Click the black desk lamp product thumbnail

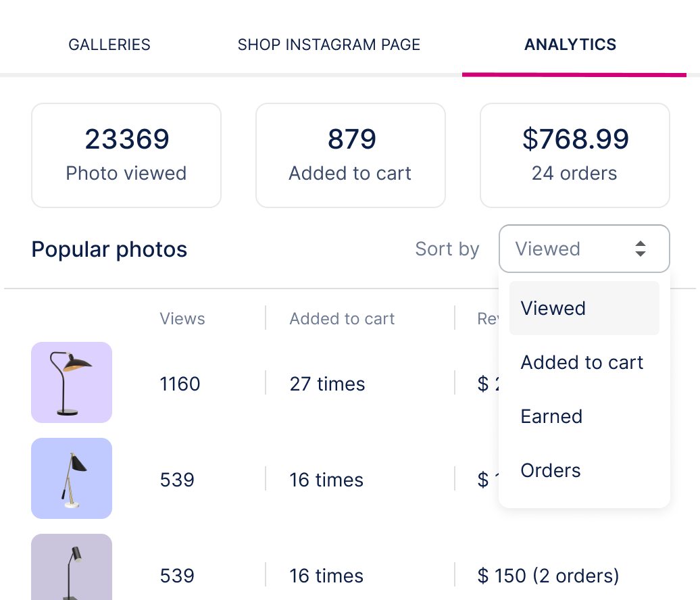click(x=71, y=382)
